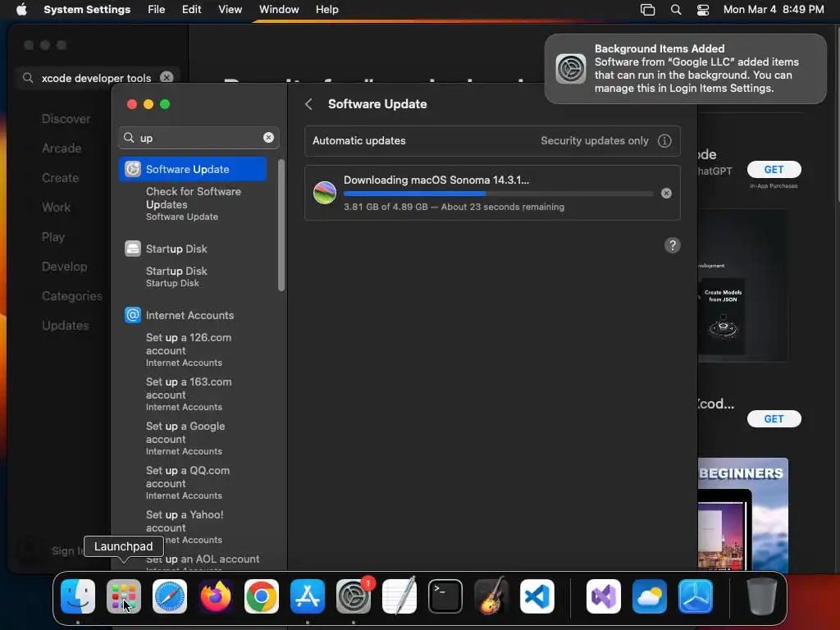
Task: Open Finder from the Dock
Action: click(78, 596)
